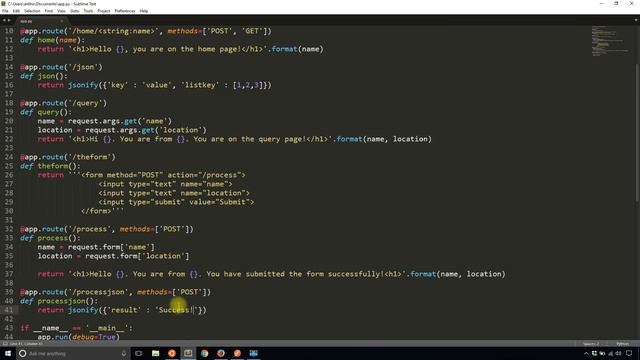Focus the Ask me anything search box
Image resolution: width=640 pixels, height=360 pixels.
73,353
